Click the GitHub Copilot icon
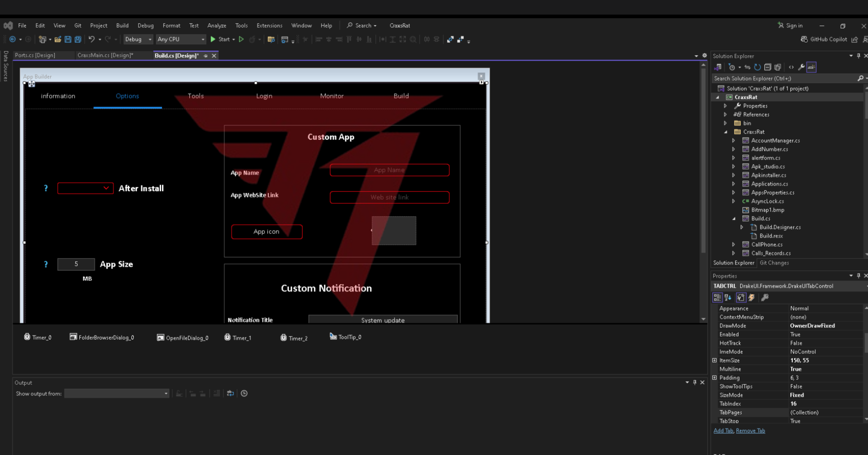The image size is (868, 455). [x=804, y=40]
